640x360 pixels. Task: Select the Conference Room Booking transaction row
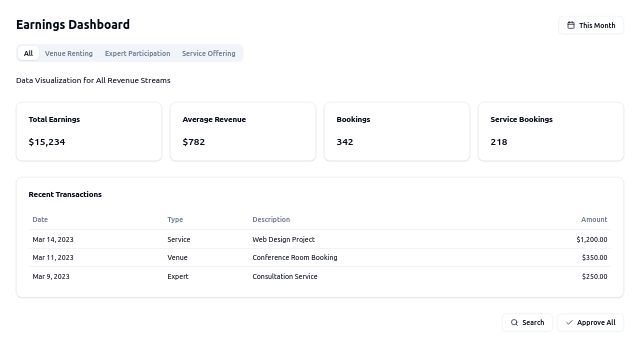320,258
